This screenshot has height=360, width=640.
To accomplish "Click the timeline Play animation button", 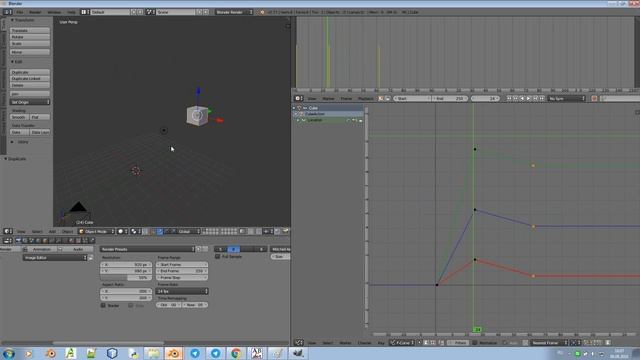I will (x=529, y=98).
